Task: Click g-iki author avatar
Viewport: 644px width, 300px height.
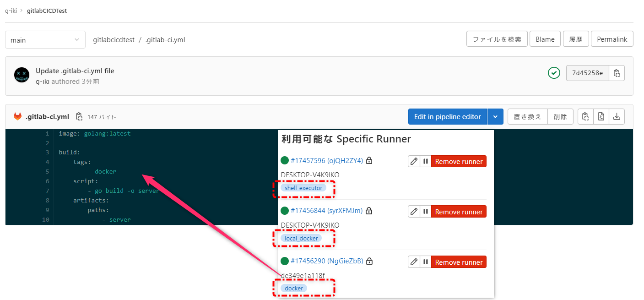Action: click(x=22, y=75)
